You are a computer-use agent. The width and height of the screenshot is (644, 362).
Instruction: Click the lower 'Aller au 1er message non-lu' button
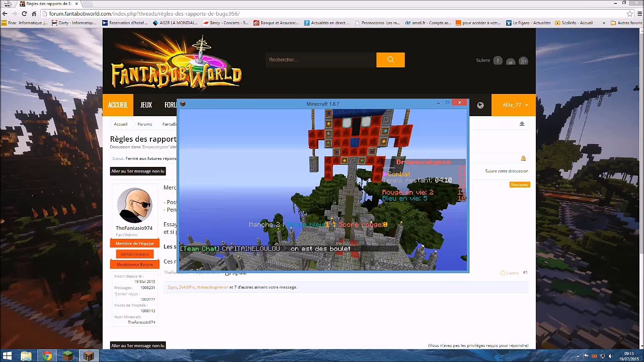coord(138,346)
